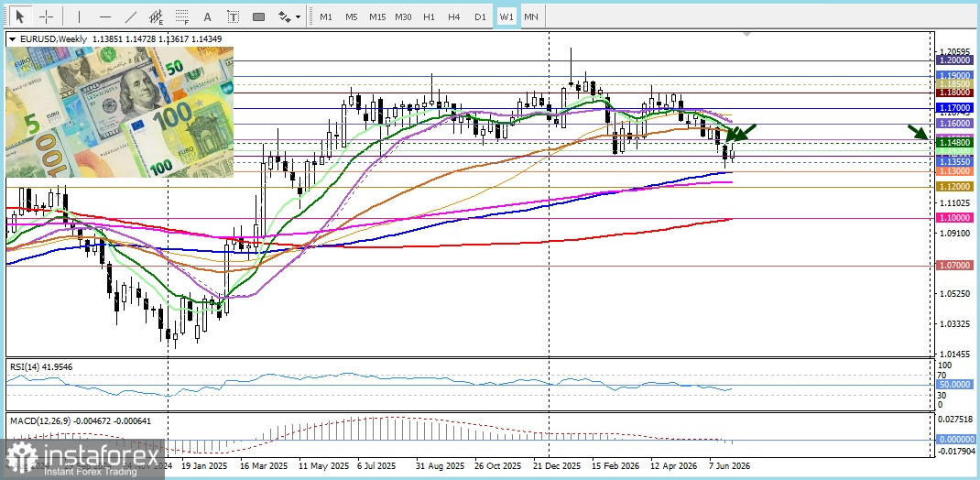This screenshot has width=980, height=480.
Task: Select the MN monthly timeframe
Action: click(530, 16)
